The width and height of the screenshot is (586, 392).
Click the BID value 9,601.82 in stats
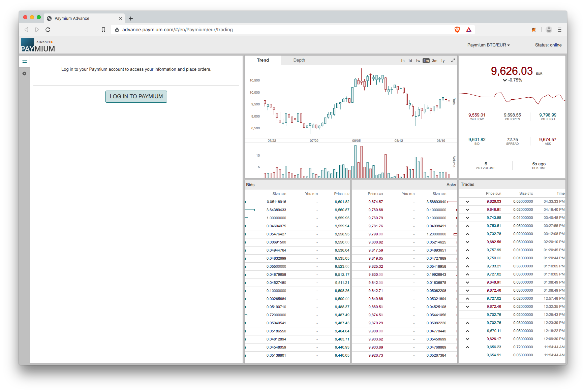point(477,139)
